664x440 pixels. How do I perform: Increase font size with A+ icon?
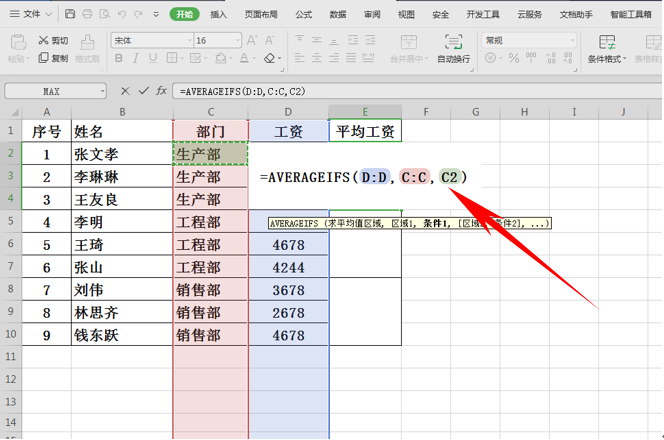click(252, 40)
